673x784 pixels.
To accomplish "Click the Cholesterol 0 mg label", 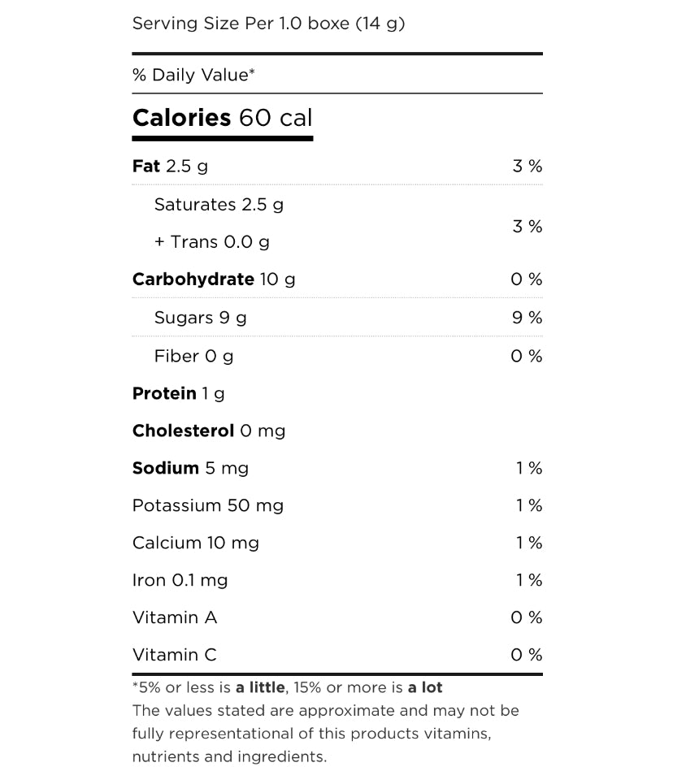I will coord(209,431).
